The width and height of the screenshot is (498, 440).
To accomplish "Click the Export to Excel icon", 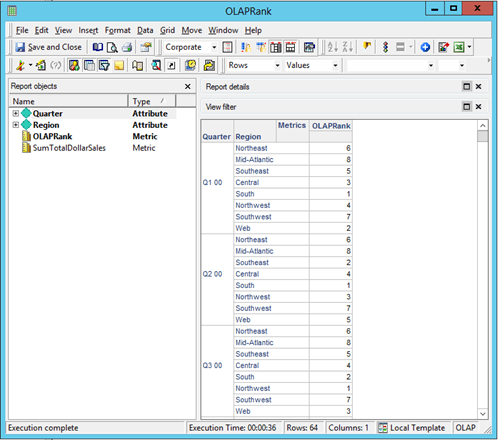I will (459, 47).
